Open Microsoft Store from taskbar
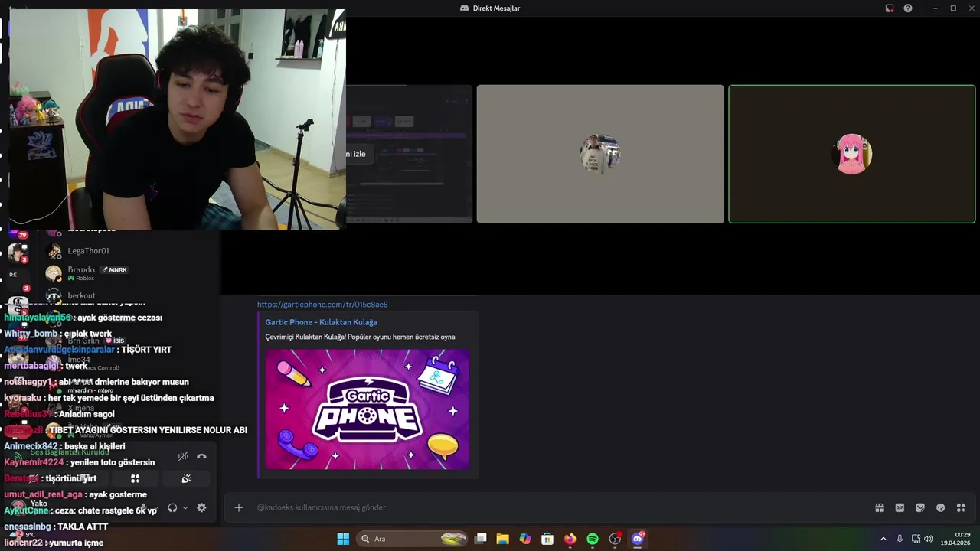The image size is (980, 551). [547, 539]
